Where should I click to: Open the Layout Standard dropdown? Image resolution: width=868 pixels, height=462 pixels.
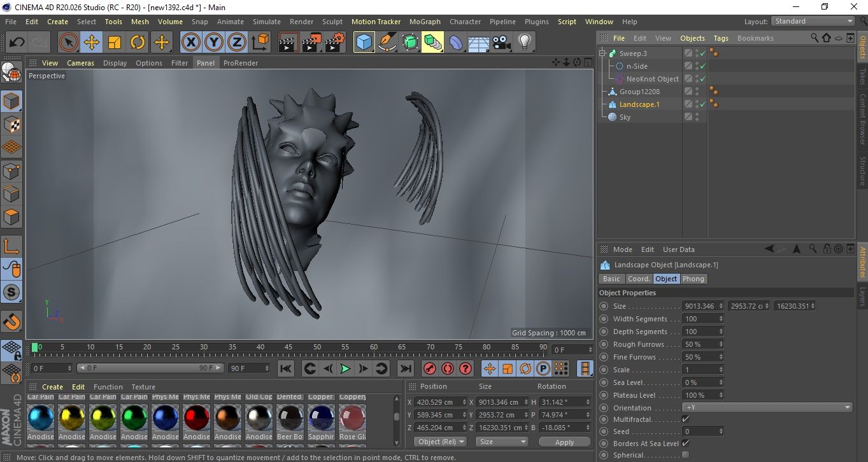[x=813, y=21]
